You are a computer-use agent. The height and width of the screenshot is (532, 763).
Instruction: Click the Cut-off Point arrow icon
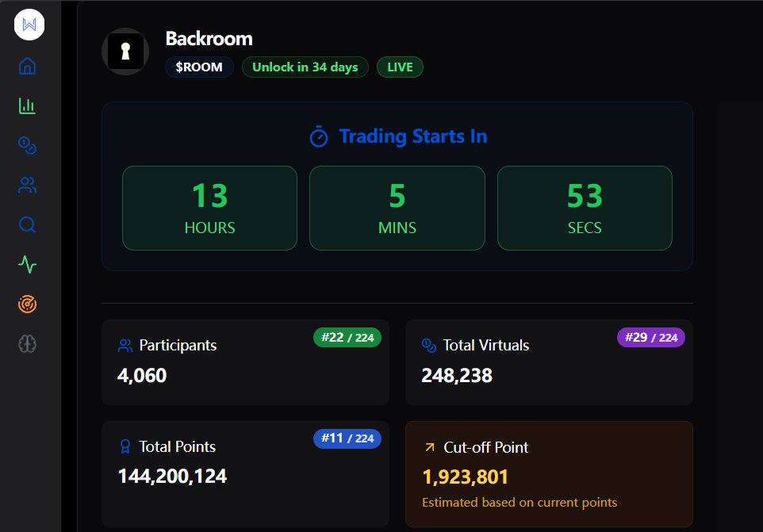tap(430, 447)
